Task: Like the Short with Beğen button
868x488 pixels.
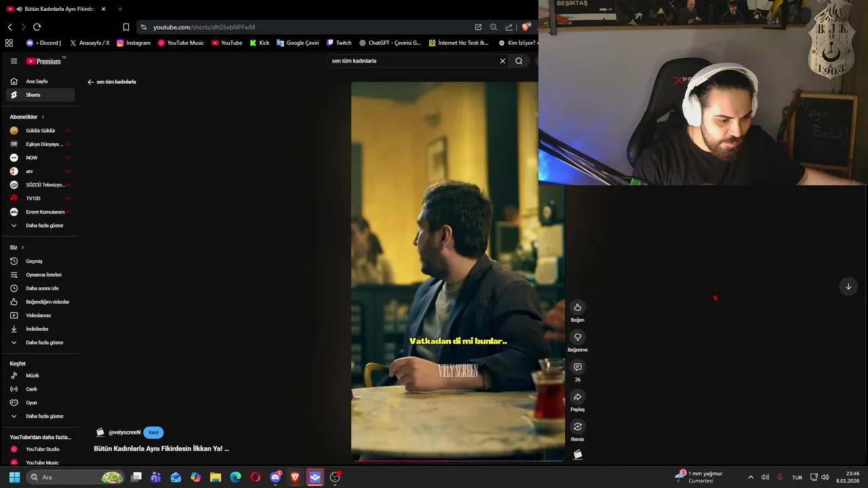Action: click(577, 308)
